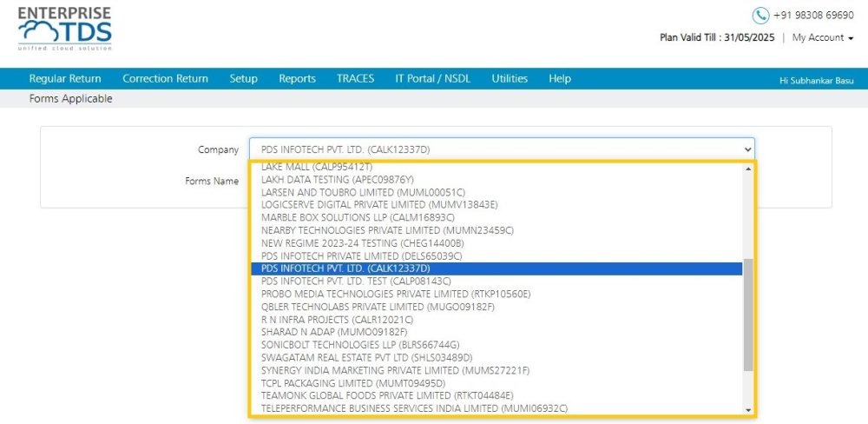Screen dimensions: 868x424
Task: Open the Reports menu
Action: pyautogui.click(x=297, y=79)
